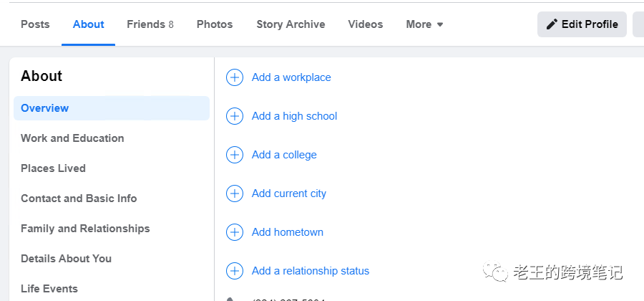Select the About tab
The height and width of the screenshot is (301, 644).
pos(89,24)
